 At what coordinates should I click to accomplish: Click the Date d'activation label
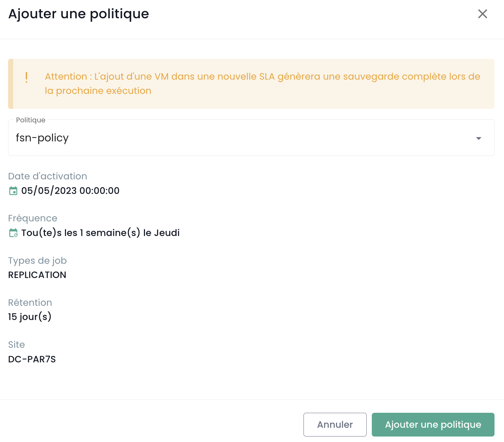47,176
